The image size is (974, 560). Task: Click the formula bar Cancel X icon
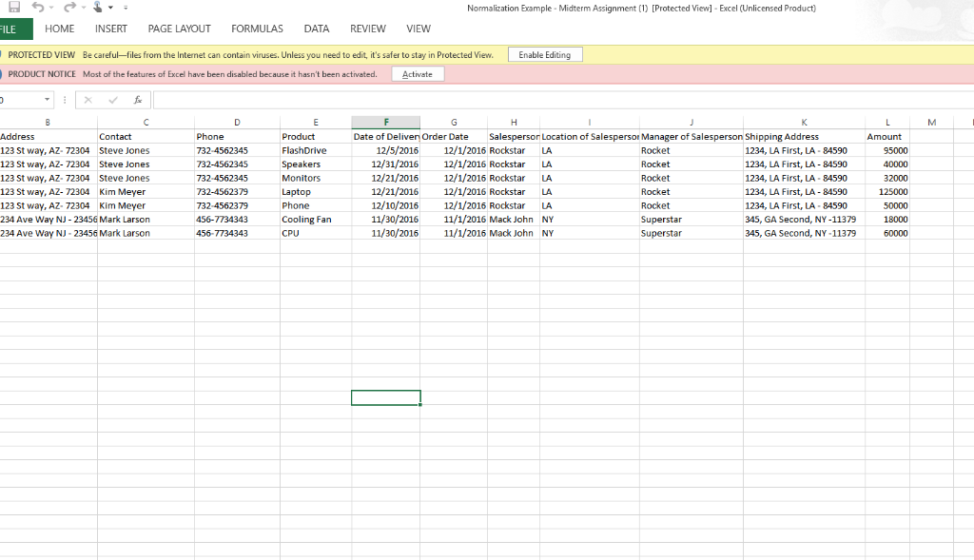click(88, 99)
